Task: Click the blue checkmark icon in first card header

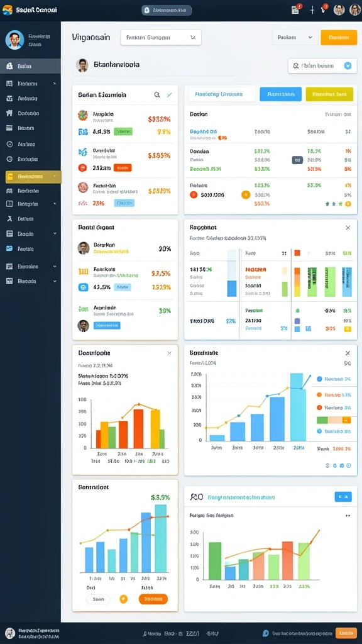Action: click(x=170, y=95)
